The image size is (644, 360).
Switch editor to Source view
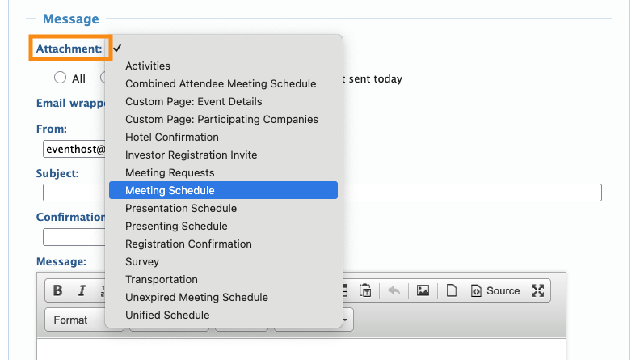tap(495, 291)
